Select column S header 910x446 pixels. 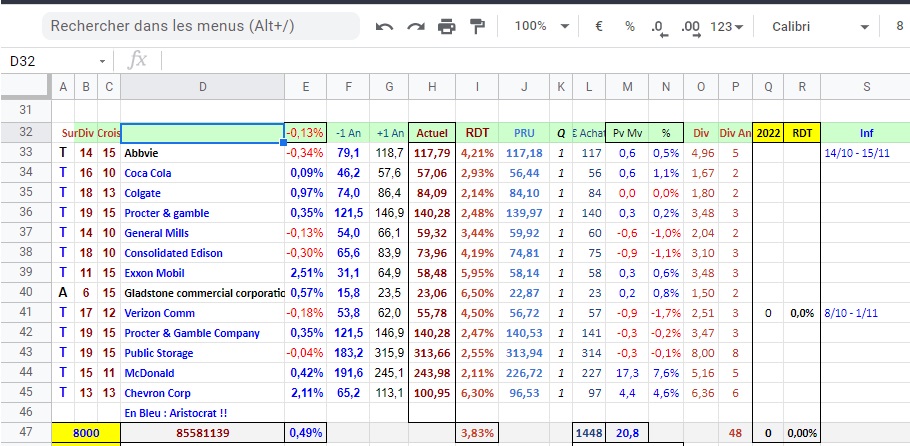865,87
